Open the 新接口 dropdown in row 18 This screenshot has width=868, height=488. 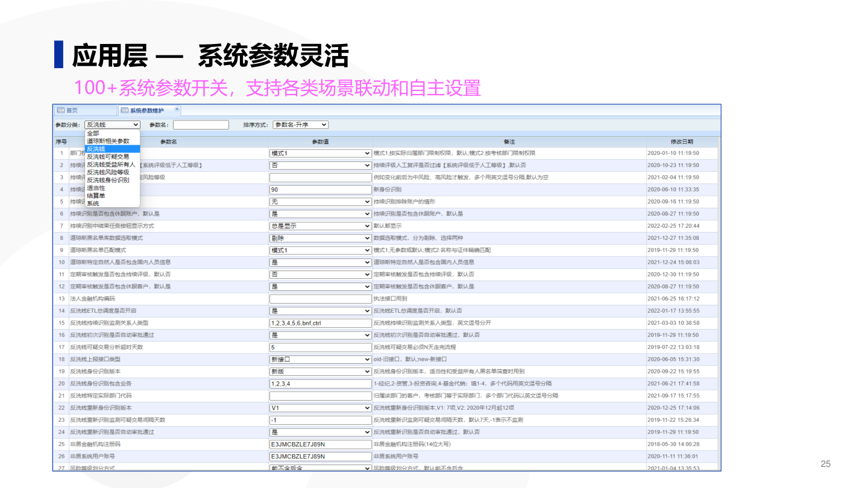click(320, 359)
